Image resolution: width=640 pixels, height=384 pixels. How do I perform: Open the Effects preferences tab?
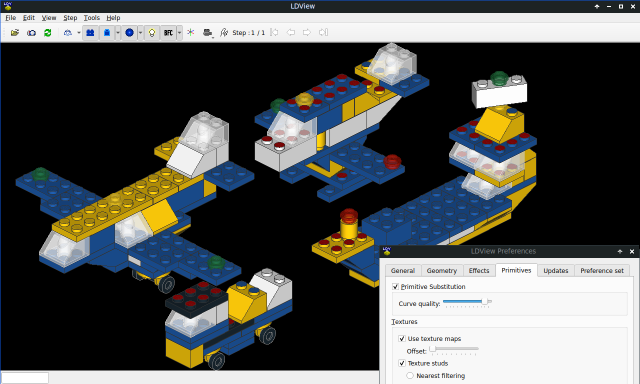click(479, 271)
